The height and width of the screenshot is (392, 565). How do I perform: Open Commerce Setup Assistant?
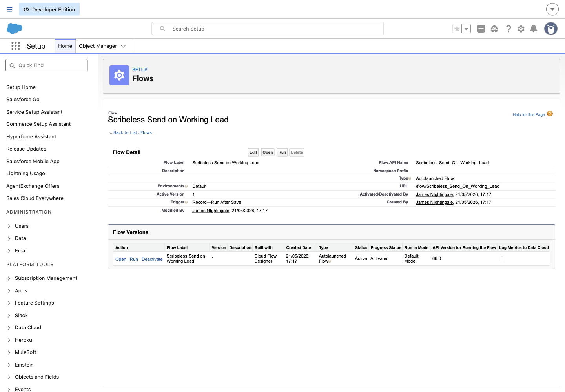[x=38, y=124]
